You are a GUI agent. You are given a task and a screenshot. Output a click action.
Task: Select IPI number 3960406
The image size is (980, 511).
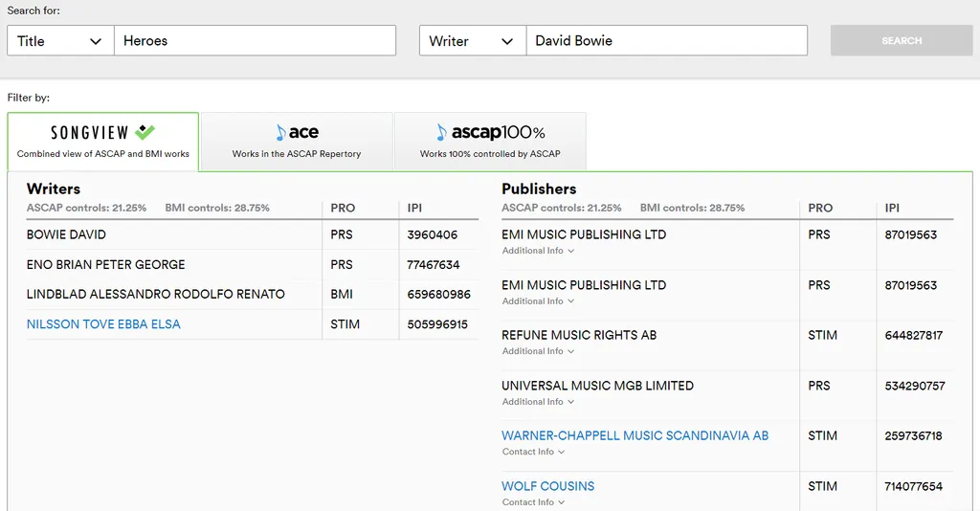[433, 234]
